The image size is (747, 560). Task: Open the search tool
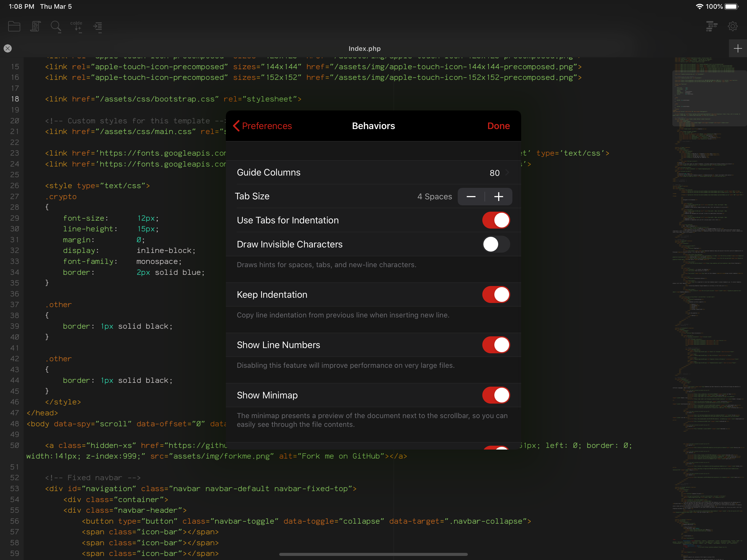tap(56, 26)
